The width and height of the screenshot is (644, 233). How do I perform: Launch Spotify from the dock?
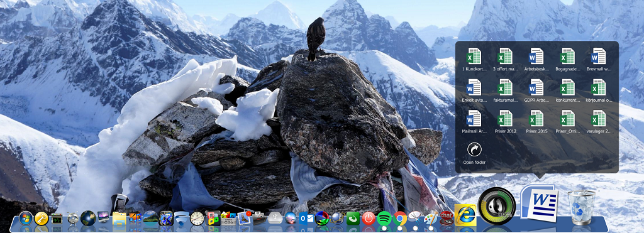point(384,218)
